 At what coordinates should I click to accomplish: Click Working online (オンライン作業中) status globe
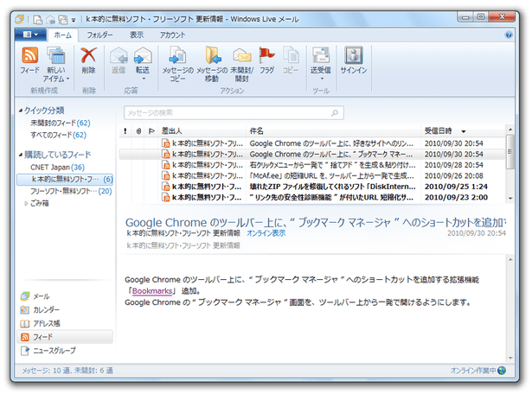pyautogui.click(x=502, y=371)
